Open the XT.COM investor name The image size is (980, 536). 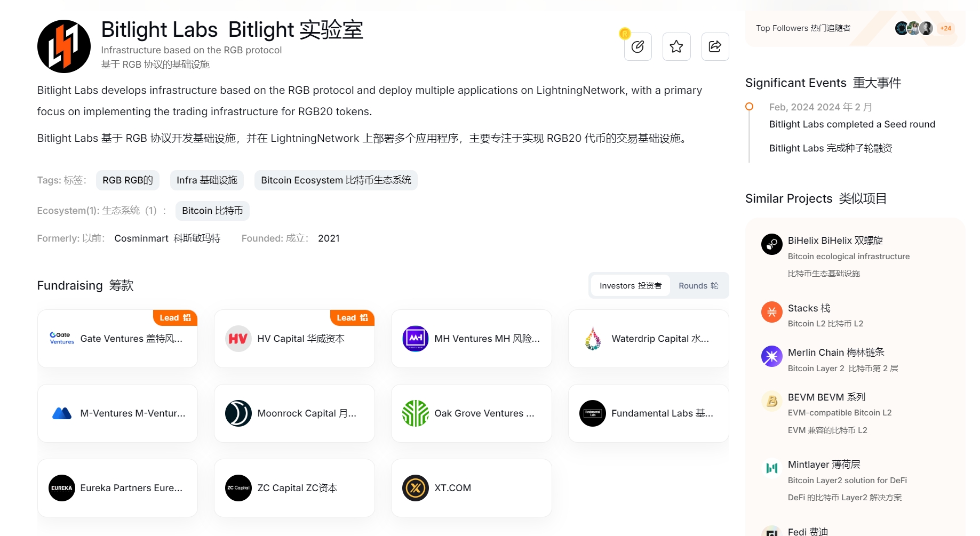(x=453, y=488)
